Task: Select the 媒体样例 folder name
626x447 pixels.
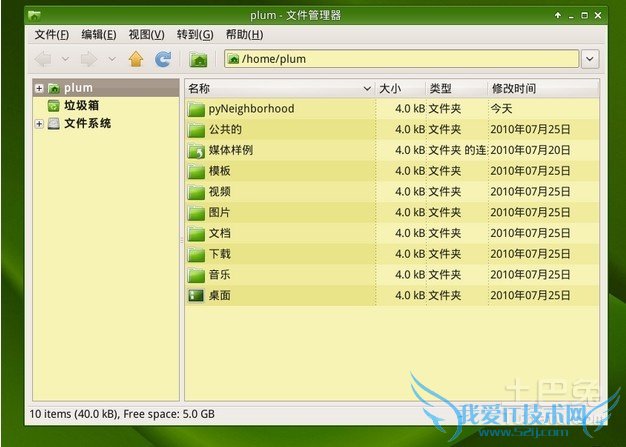Action: 231,150
